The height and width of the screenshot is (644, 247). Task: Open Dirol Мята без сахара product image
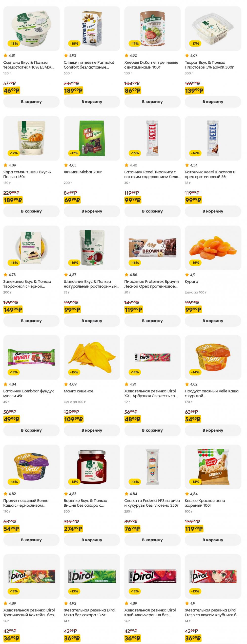click(x=92, y=576)
